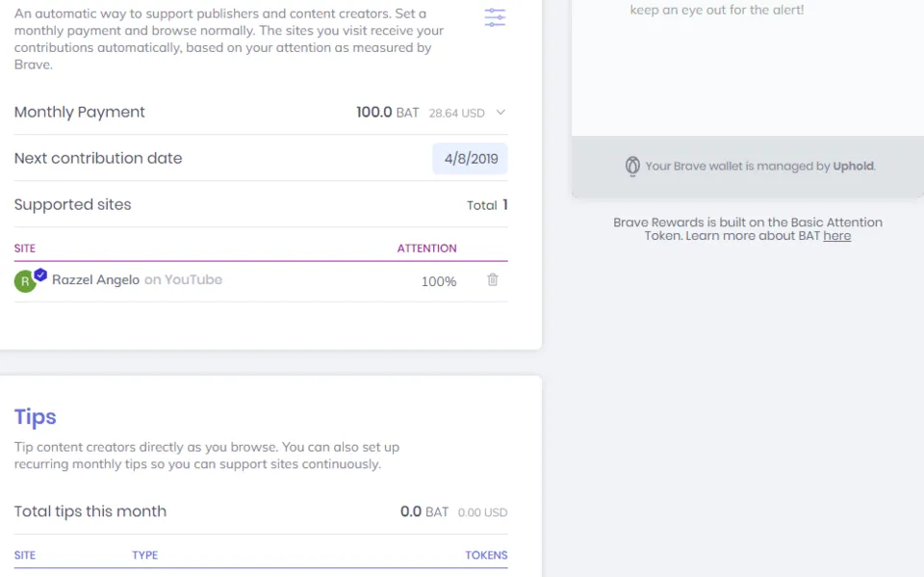This screenshot has width=924, height=577.
Task: Delete Razzel Angelo from supported sites
Action: (493, 279)
